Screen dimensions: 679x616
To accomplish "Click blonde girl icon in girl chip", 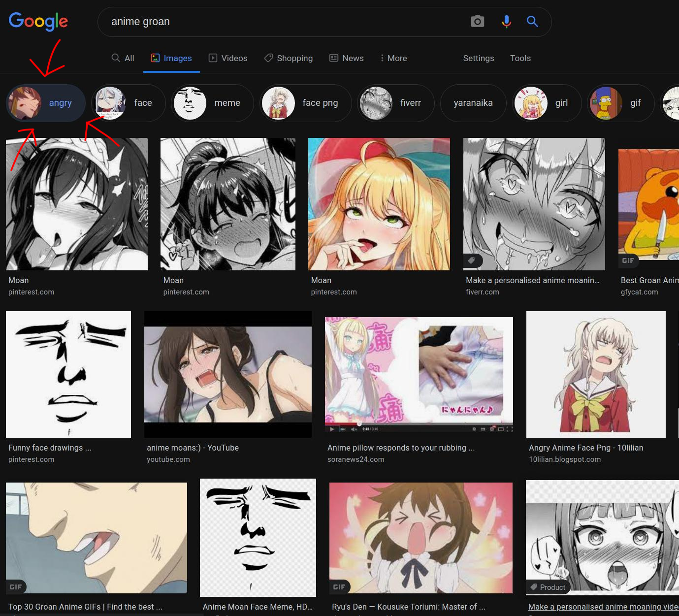I will (x=531, y=103).
